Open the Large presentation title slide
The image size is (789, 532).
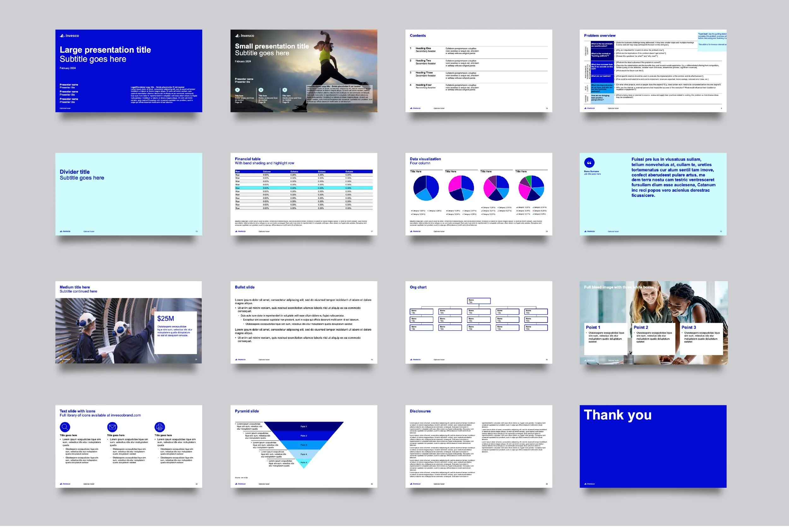click(129, 71)
